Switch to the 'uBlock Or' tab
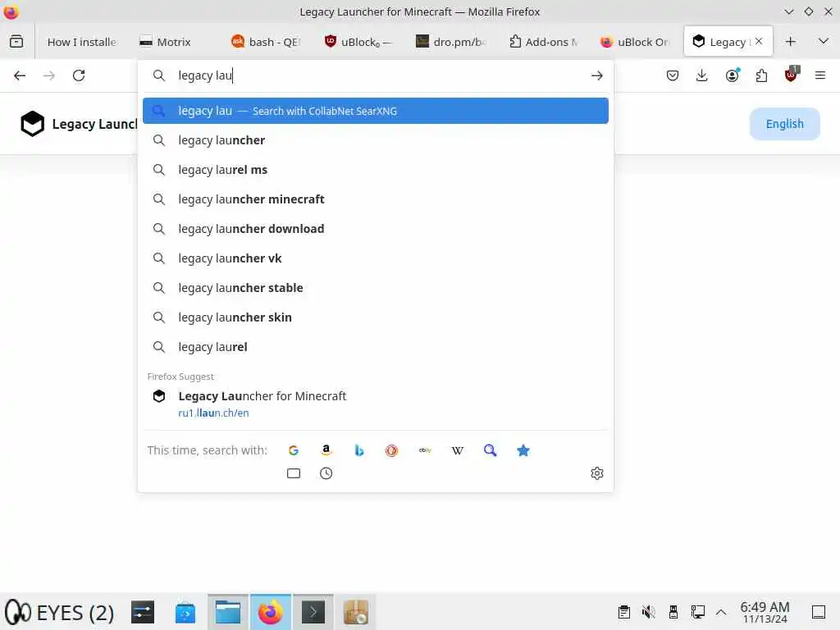 (x=636, y=42)
